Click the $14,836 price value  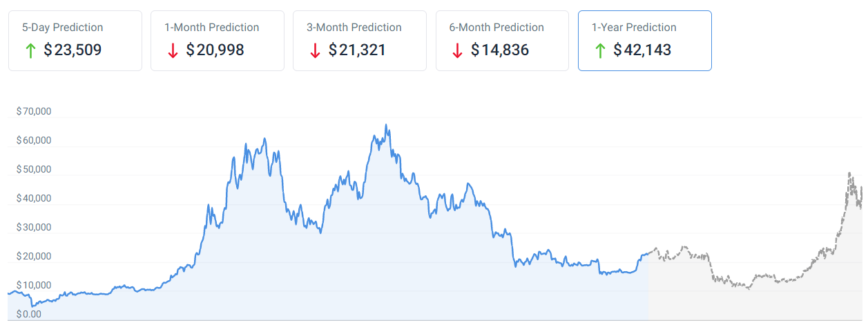(x=500, y=50)
